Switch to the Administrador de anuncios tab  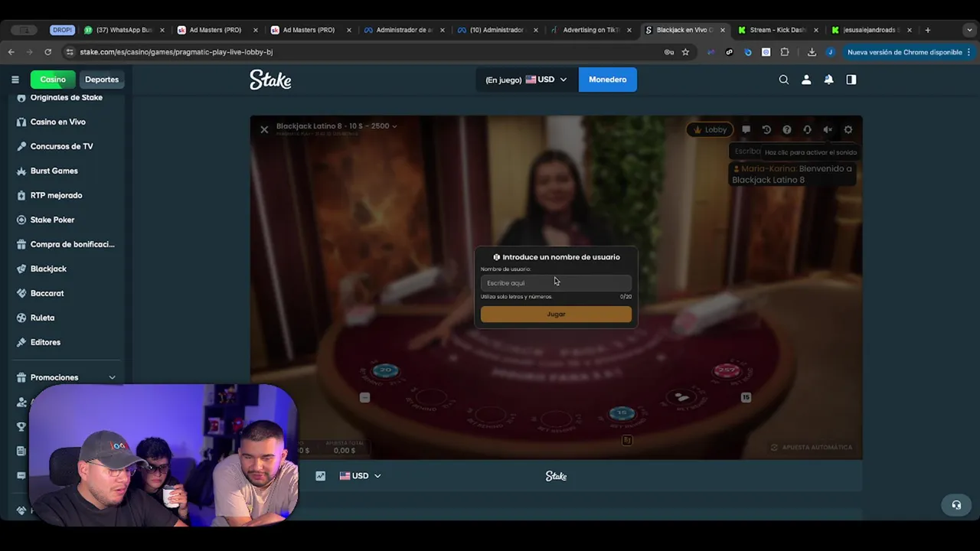click(403, 30)
